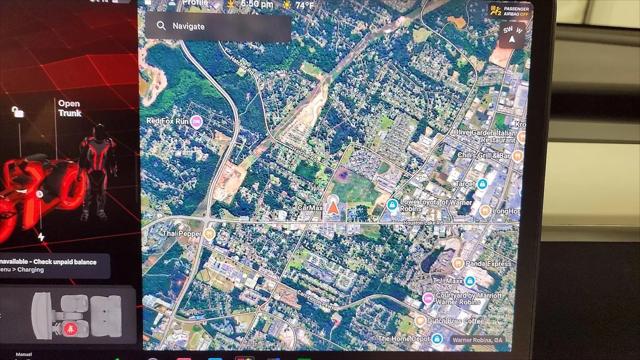Viewport: 640px width, 360px height.
Task: Tap Open Trunk on the vehicle view
Action: pos(69,108)
